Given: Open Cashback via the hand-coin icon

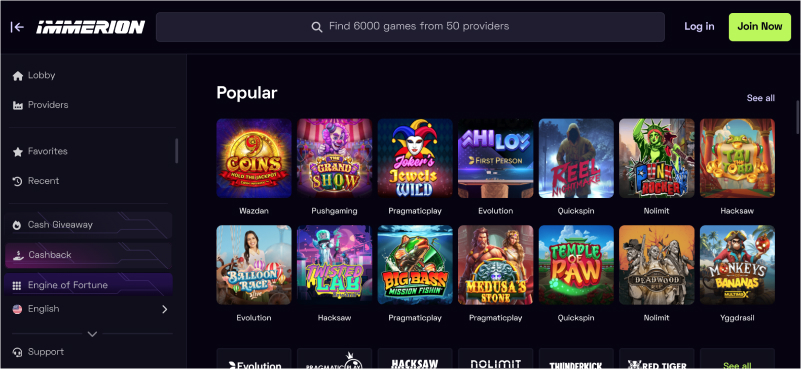Looking at the screenshot, I should tap(17, 255).
